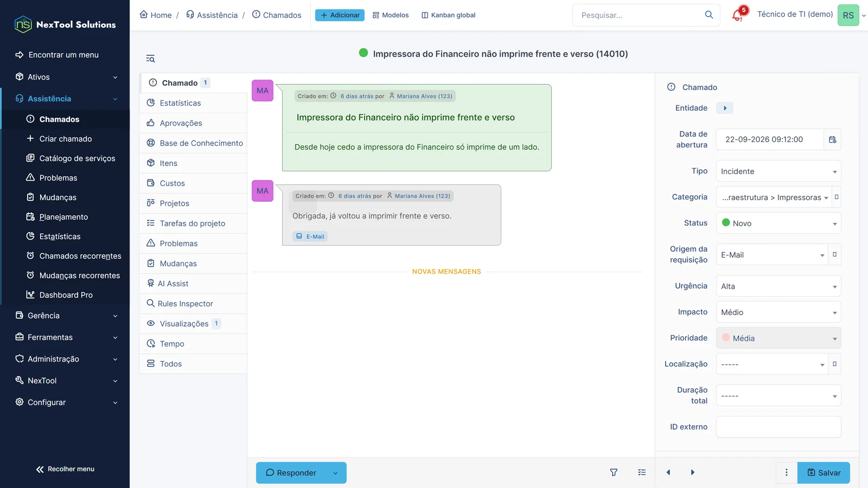The image size is (868, 488).
Task: Open the Prioridade dropdown showing Média
Action: click(x=778, y=338)
